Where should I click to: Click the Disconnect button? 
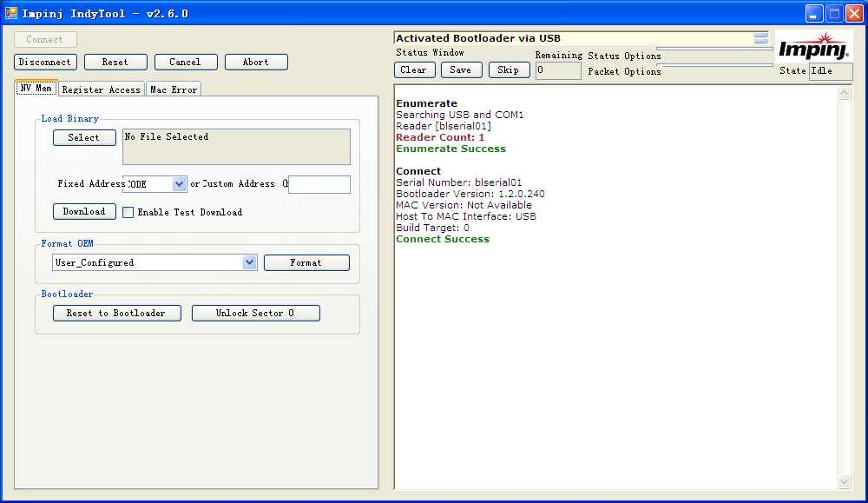point(45,62)
